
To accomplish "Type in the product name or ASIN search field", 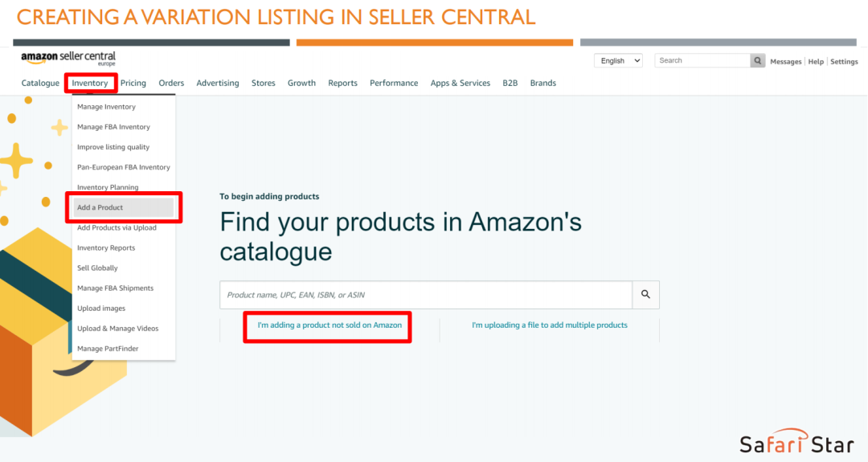I will [426, 295].
